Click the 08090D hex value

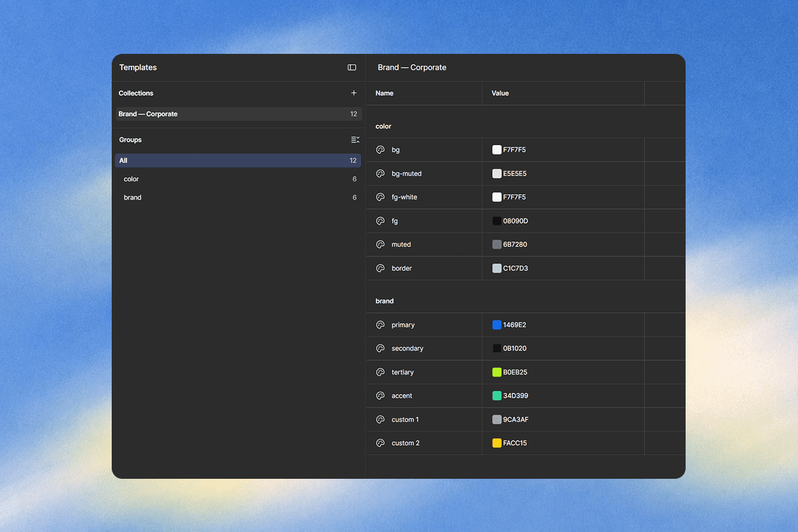point(515,221)
